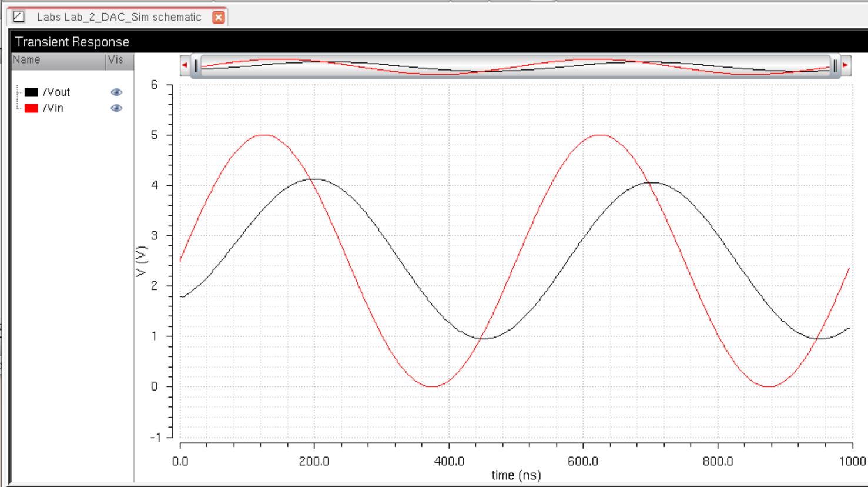Screen dimensions: 868x487
Task: Click the Vis column header
Action: click(x=116, y=60)
